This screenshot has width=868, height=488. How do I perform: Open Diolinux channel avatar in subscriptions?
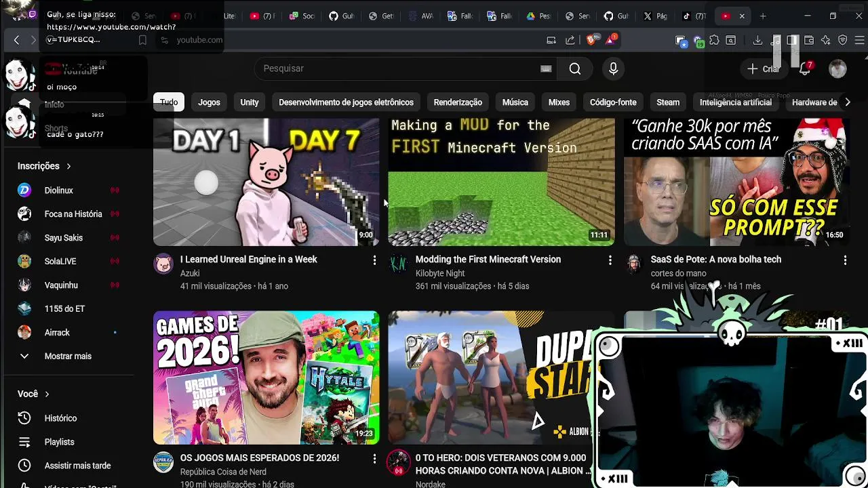coord(24,190)
